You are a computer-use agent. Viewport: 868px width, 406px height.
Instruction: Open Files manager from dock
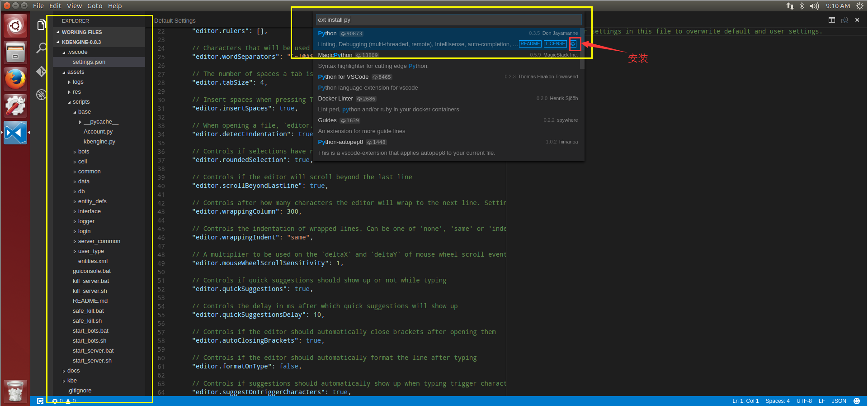(15, 53)
